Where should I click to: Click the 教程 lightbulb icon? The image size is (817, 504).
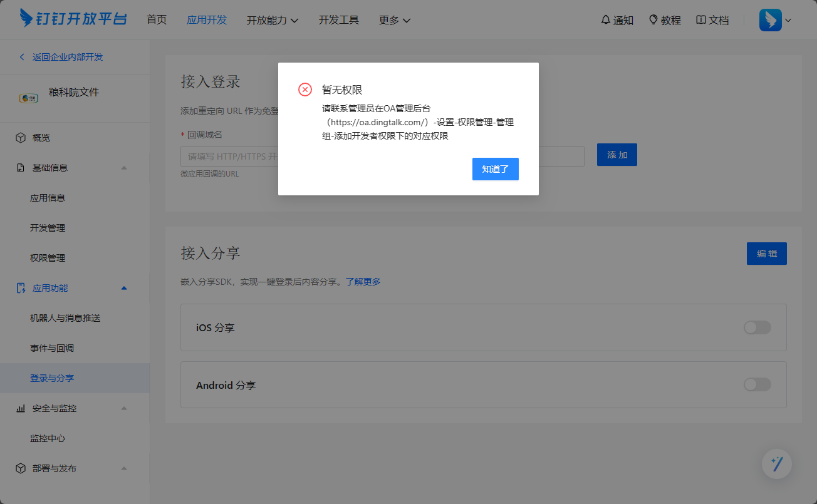[653, 20]
